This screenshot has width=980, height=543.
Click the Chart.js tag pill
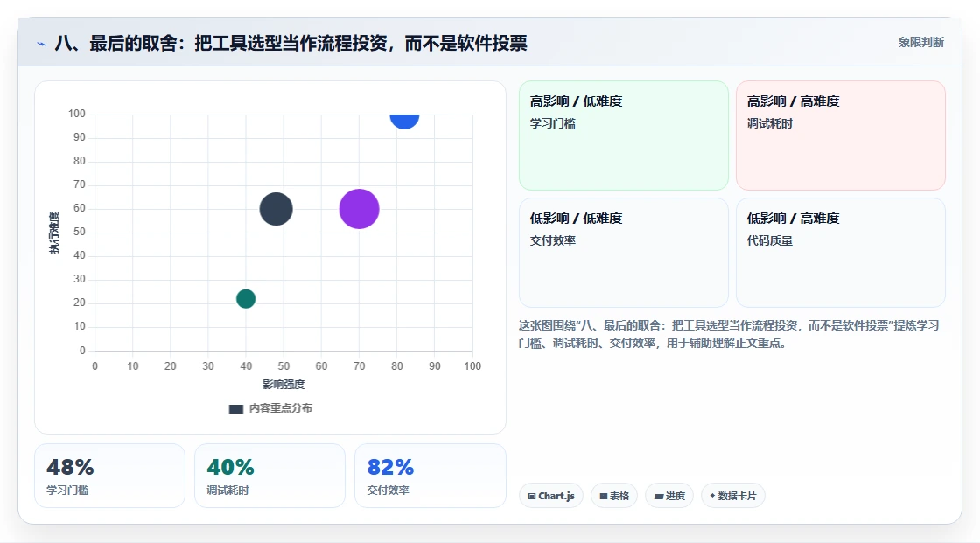[x=551, y=496]
